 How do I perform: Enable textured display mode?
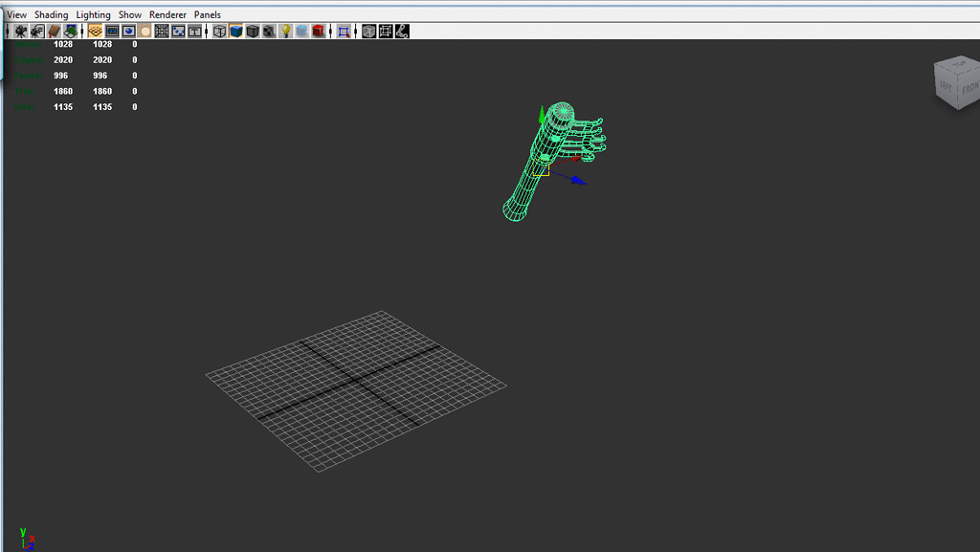[267, 31]
